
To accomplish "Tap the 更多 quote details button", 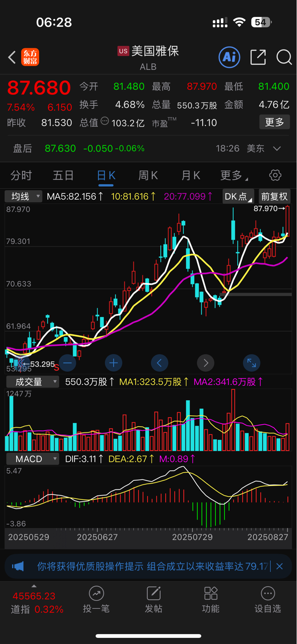I will 275,122.
